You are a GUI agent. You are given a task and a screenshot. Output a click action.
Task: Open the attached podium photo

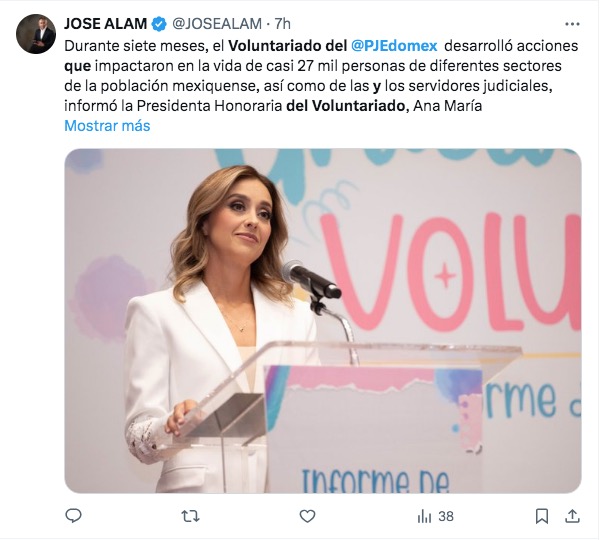[323, 321]
